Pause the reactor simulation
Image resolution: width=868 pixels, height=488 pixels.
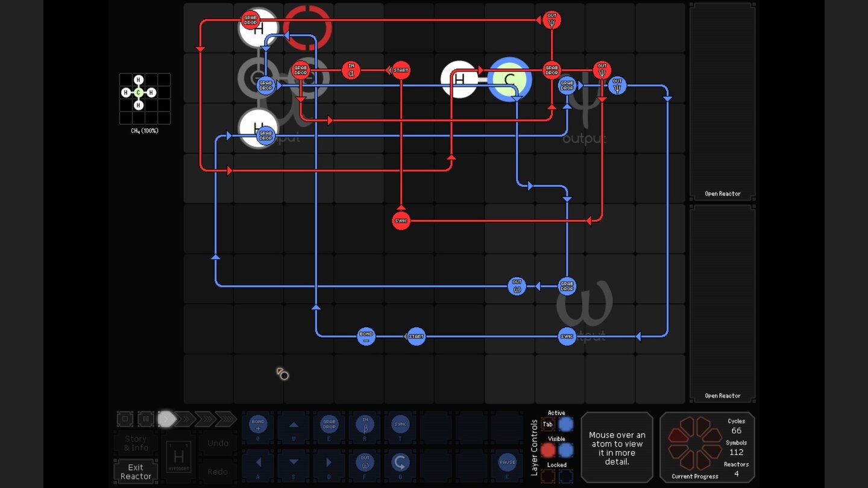(145, 419)
